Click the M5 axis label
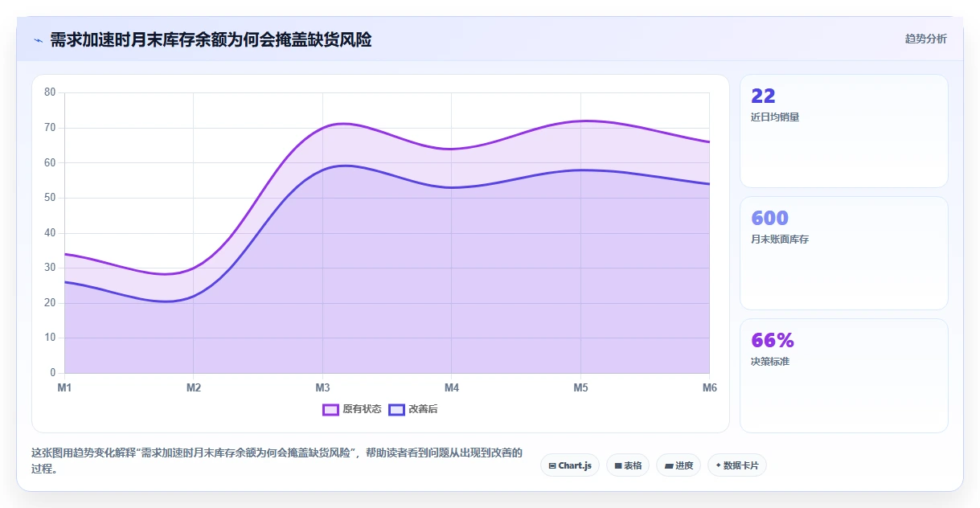980x508 pixels. point(580,387)
